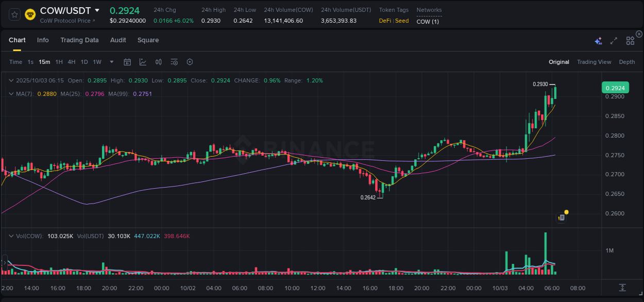Click the Seed token tag

(402, 21)
